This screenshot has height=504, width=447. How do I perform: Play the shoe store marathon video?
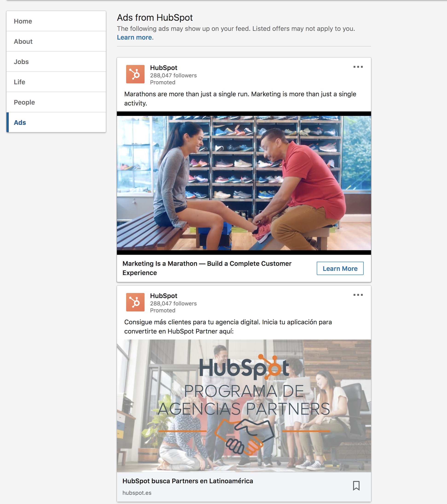click(x=244, y=183)
